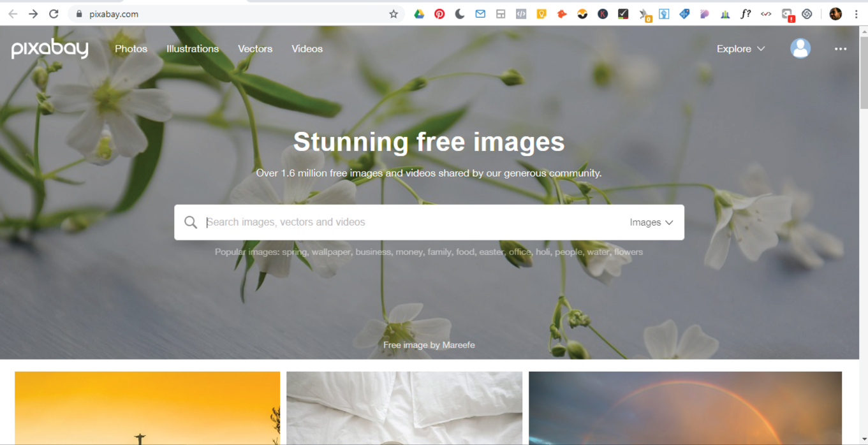The height and width of the screenshot is (445, 868).
Task: Click the magnifying glass search icon
Action: tap(191, 222)
